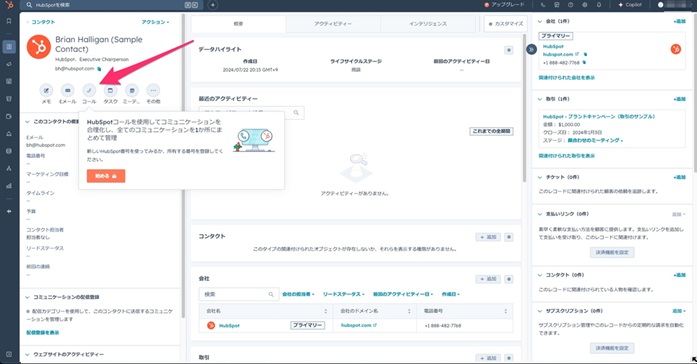697x364 pixels.
Task: Switch to the インテリジェンス tab
Action: (x=428, y=24)
